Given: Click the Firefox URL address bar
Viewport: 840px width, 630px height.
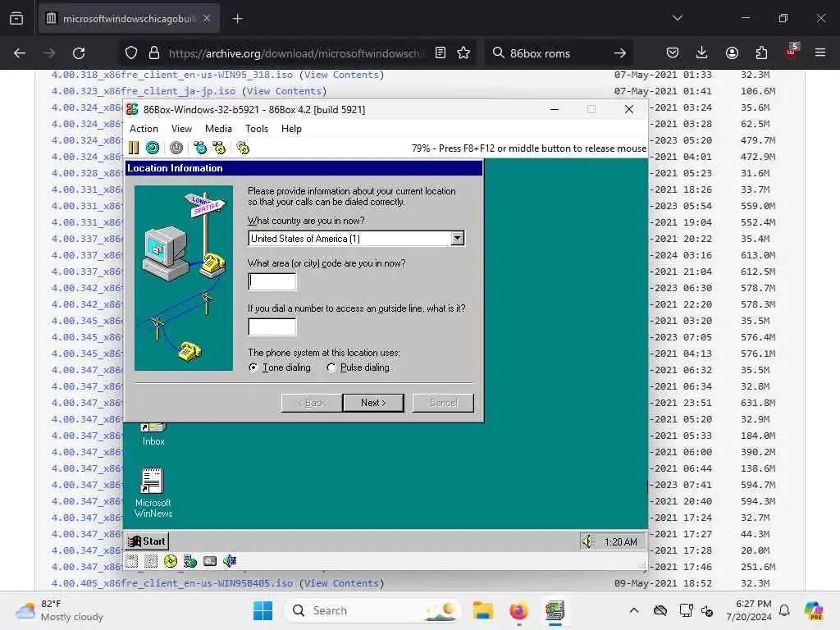Looking at the screenshot, I should pos(297,53).
